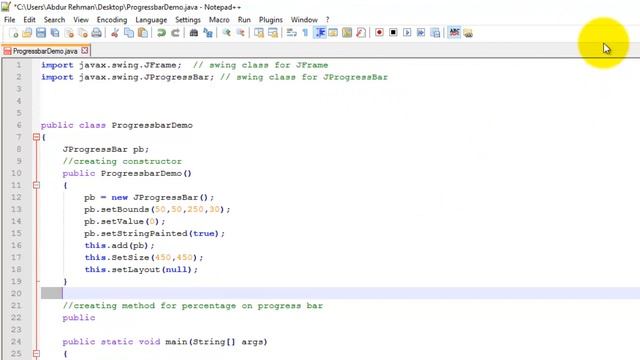Screen dimensions: 640x360
Task: Toggle word wrap toolbar button
Action: (x=291, y=33)
